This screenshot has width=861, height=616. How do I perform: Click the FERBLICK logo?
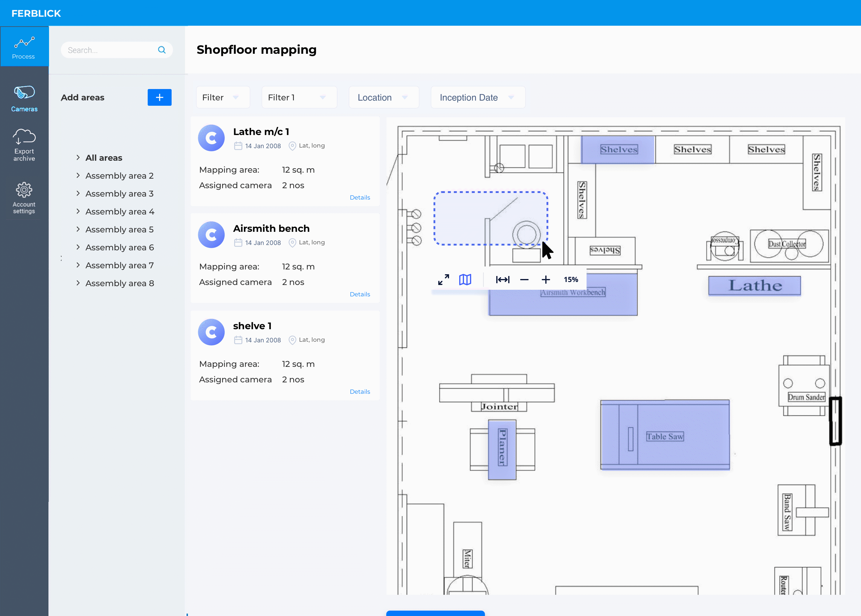[x=36, y=13]
